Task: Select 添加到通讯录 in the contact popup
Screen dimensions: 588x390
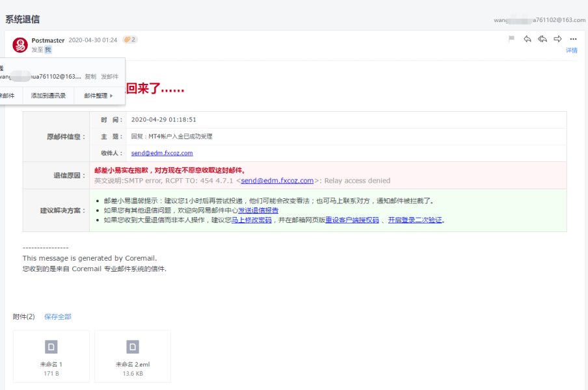Action: [48, 96]
